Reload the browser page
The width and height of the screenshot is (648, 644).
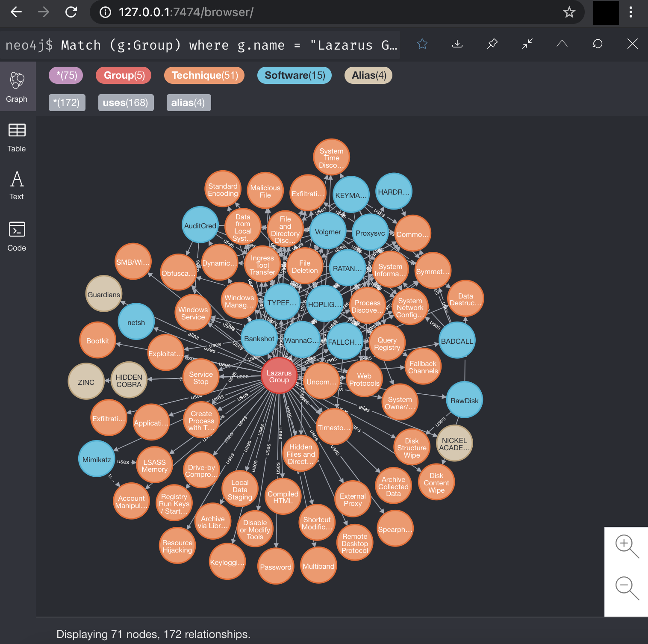[x=71, y=12]
